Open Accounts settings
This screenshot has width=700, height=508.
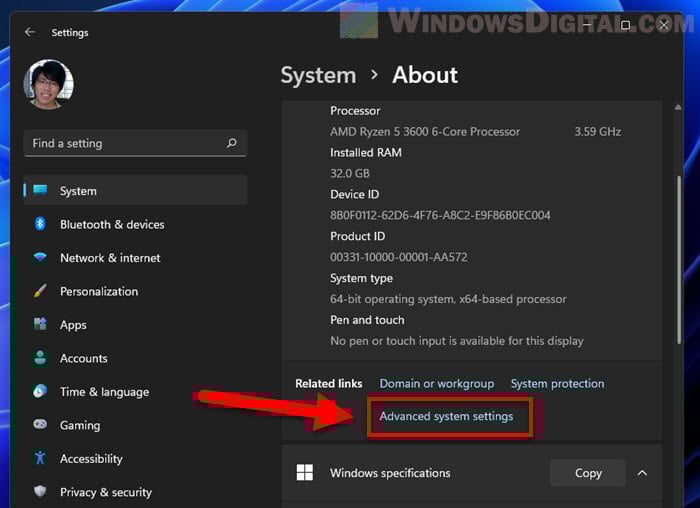[83, 358]
